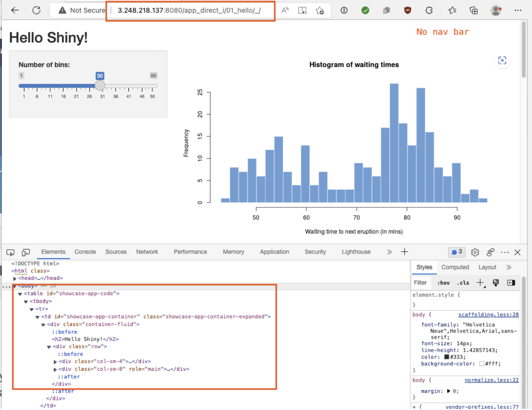
Task: Open the Computed styles tab
Action: click(455, 267)
